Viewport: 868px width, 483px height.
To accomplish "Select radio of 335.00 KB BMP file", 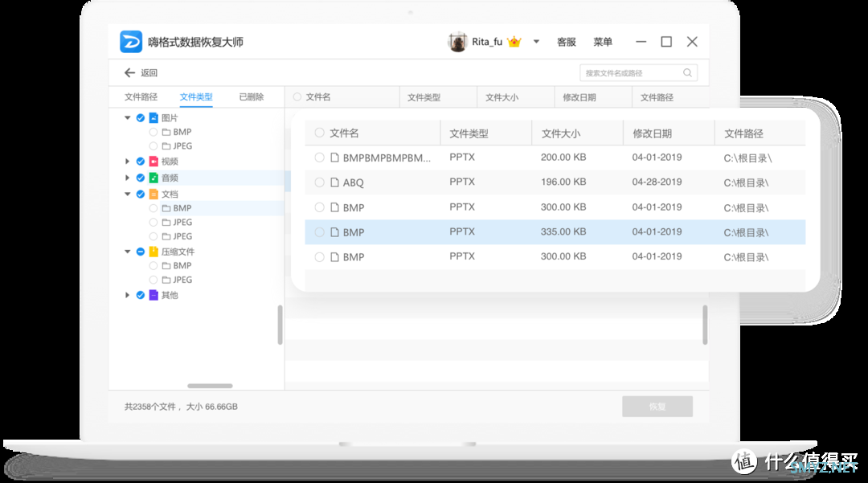I will (x=319, y=232).
